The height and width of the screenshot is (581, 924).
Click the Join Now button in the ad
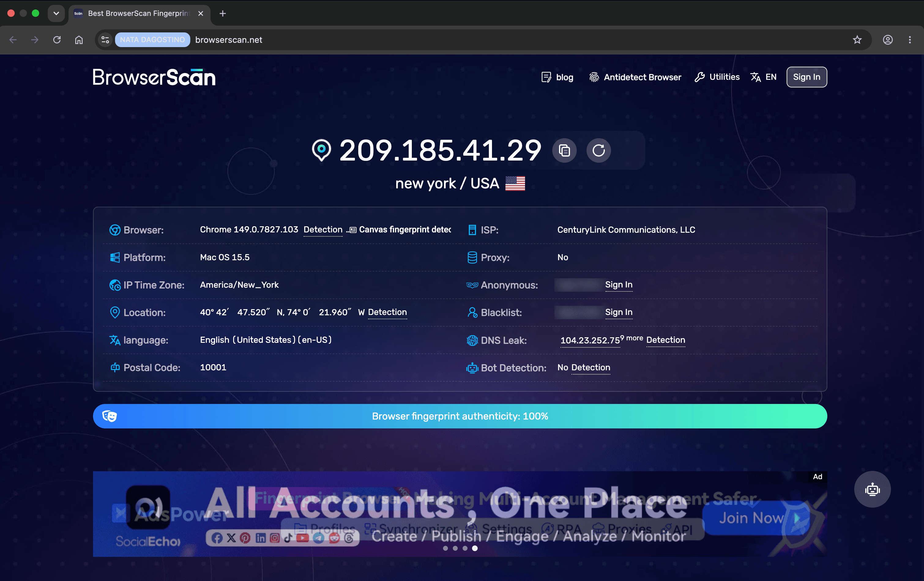pos(755,518)
